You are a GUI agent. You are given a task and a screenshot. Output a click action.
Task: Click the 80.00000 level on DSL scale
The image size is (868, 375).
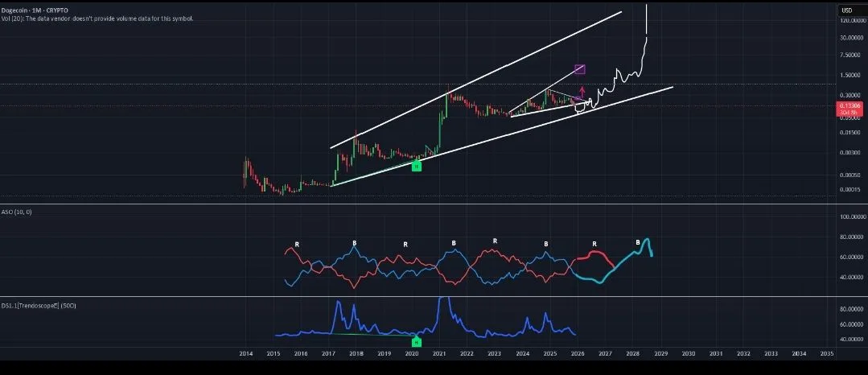[x=851, y=309]
